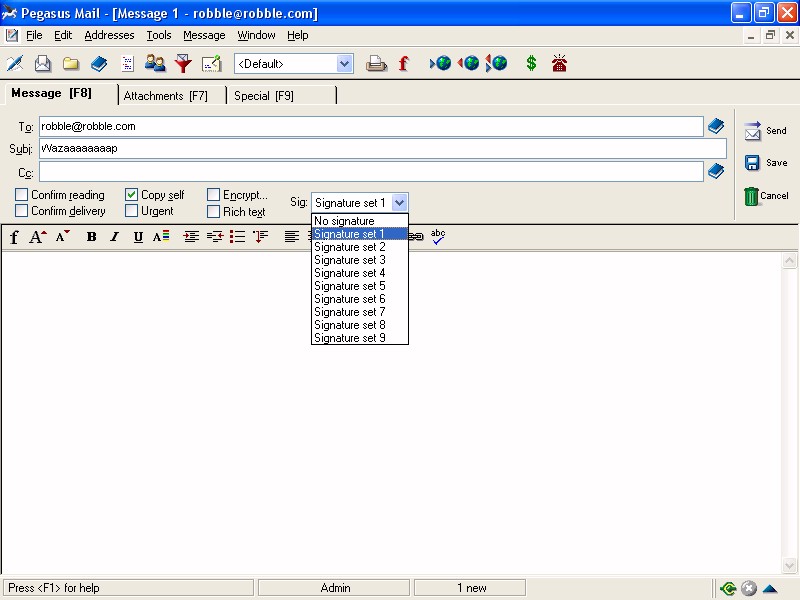Pick 'Signature set 5' from the dropdown

click(360, 286)
